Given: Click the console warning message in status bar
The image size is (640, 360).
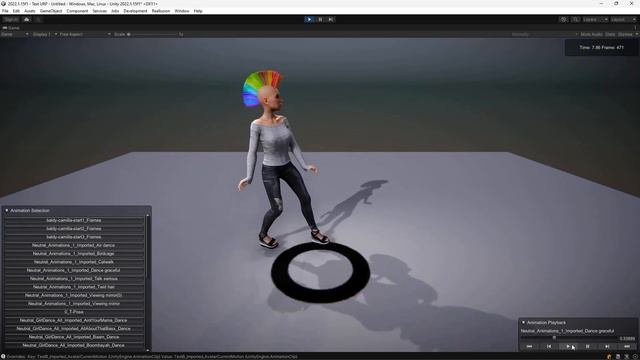Looking at the screenshot, I should click(x=152, y=357).
